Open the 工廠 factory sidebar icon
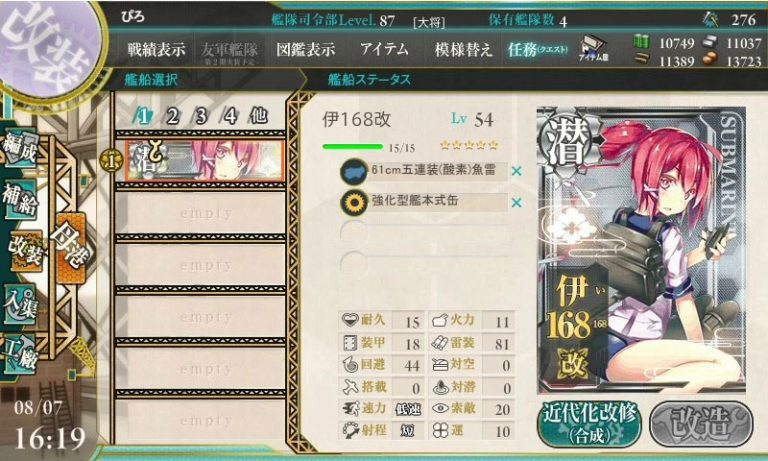Screen dimensions: 768x461 [x=21, y=354]
